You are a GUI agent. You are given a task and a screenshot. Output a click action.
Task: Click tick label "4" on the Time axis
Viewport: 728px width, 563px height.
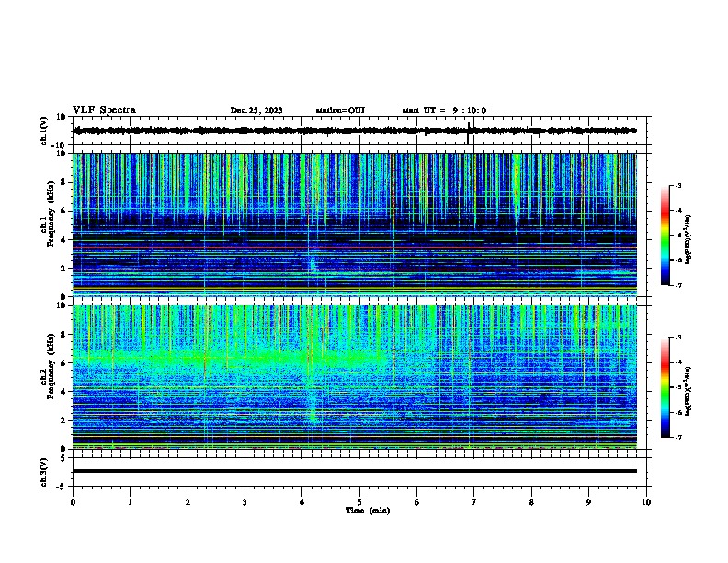(x=302, y=502)
